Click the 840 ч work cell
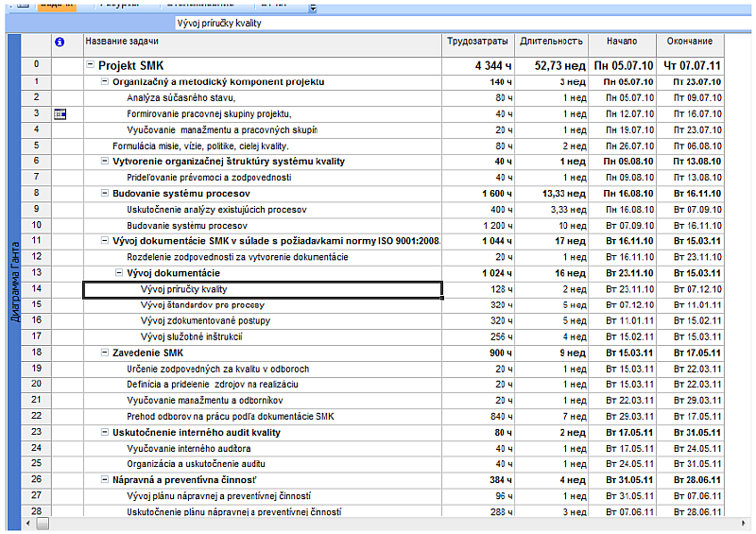This screenshot has height=534, width=756. (x=478, y=416)
